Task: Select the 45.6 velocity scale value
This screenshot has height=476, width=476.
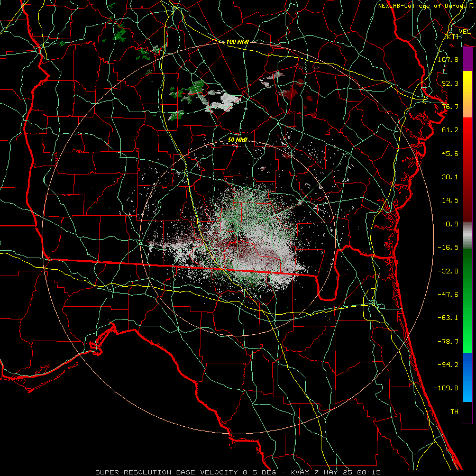Action: coord(450,153)
